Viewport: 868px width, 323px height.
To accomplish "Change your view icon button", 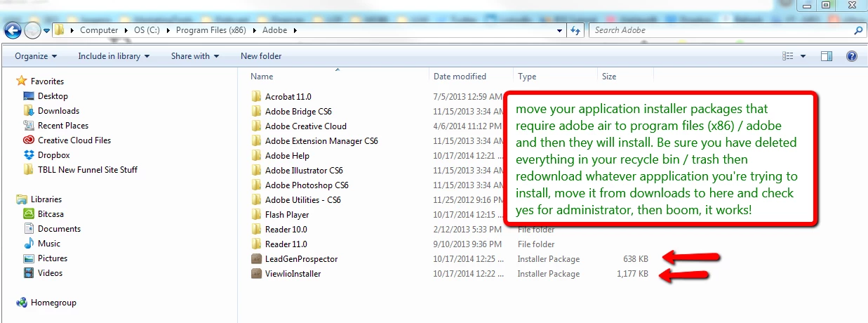I will (x=788, y=56).
